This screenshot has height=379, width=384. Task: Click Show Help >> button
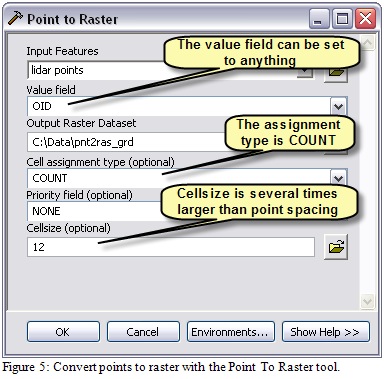point(326,332)
